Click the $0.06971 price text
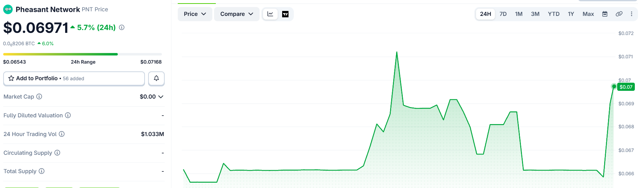The width and height of the screenshot is (644, 188). click(36, 28)
